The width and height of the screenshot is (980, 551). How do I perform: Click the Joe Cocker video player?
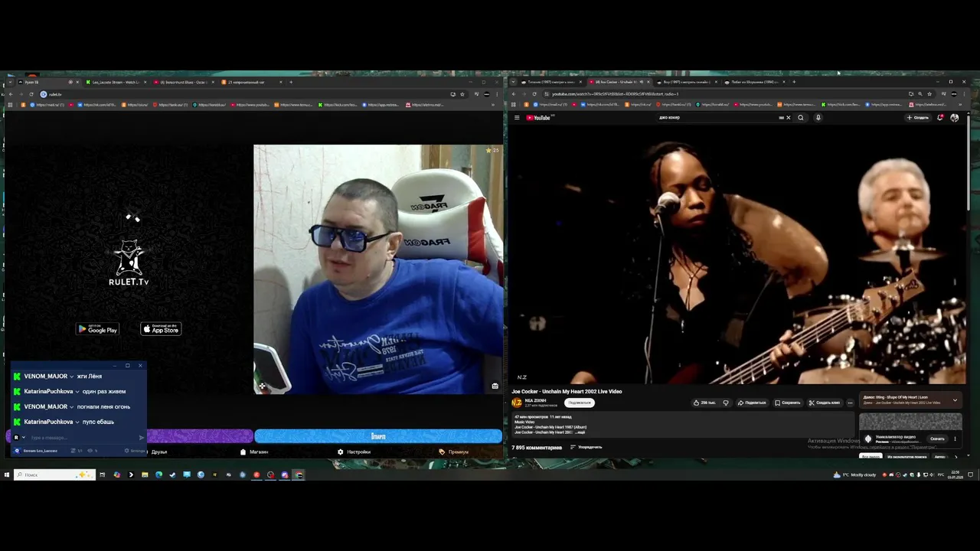coord(738,253)
